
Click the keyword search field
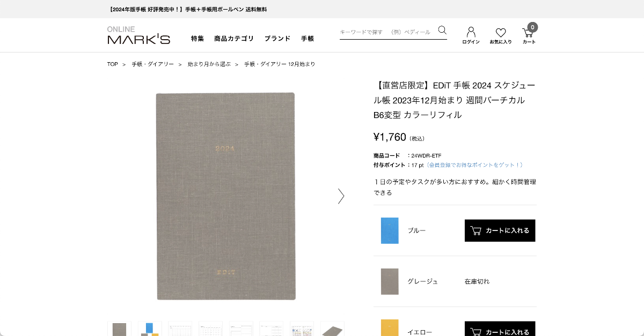(387, 32)
